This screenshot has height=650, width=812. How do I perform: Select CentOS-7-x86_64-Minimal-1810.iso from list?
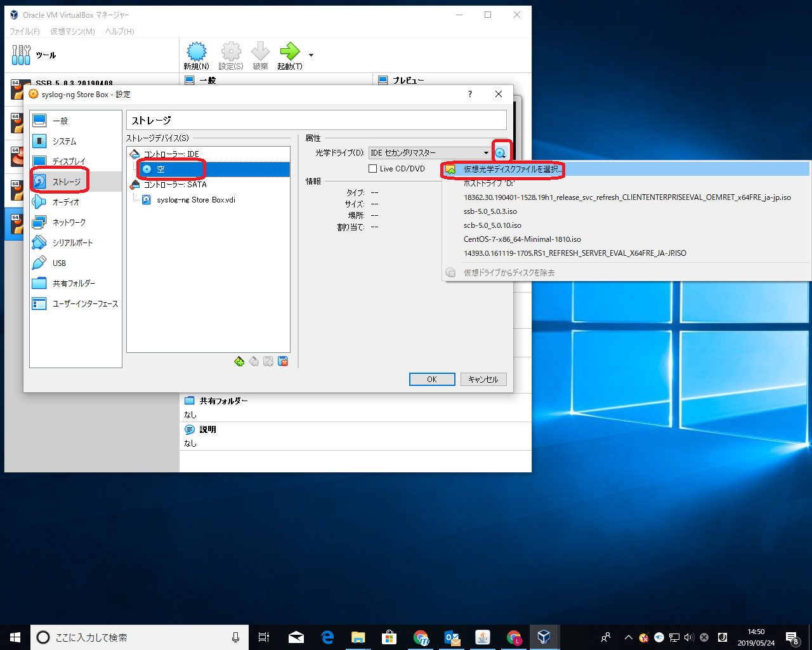point(522,239)
